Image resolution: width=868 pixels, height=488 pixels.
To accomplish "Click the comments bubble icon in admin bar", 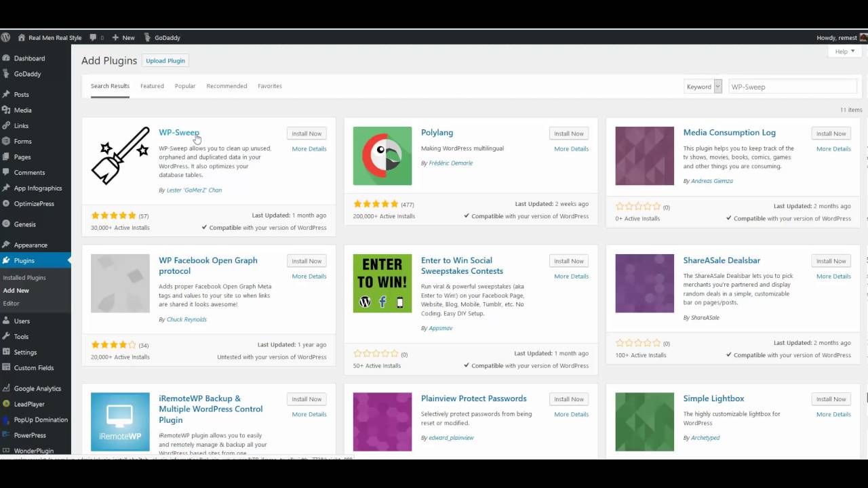I will coord(93,37).
